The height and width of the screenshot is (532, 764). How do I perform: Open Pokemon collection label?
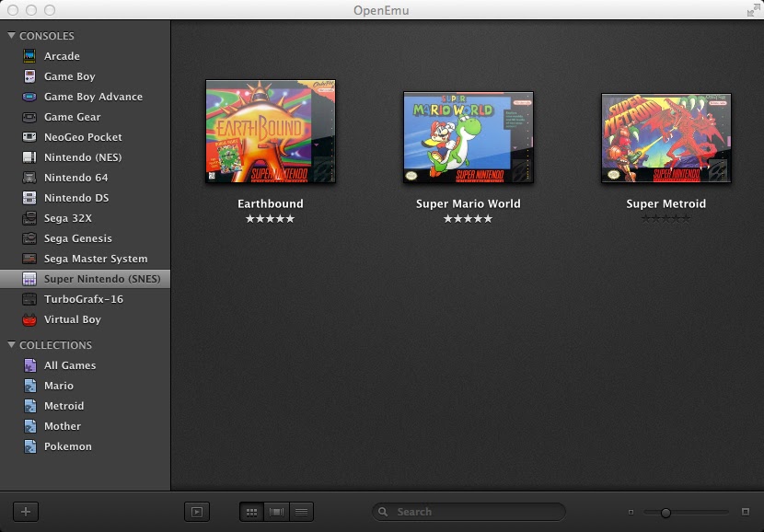coord(68,446)
